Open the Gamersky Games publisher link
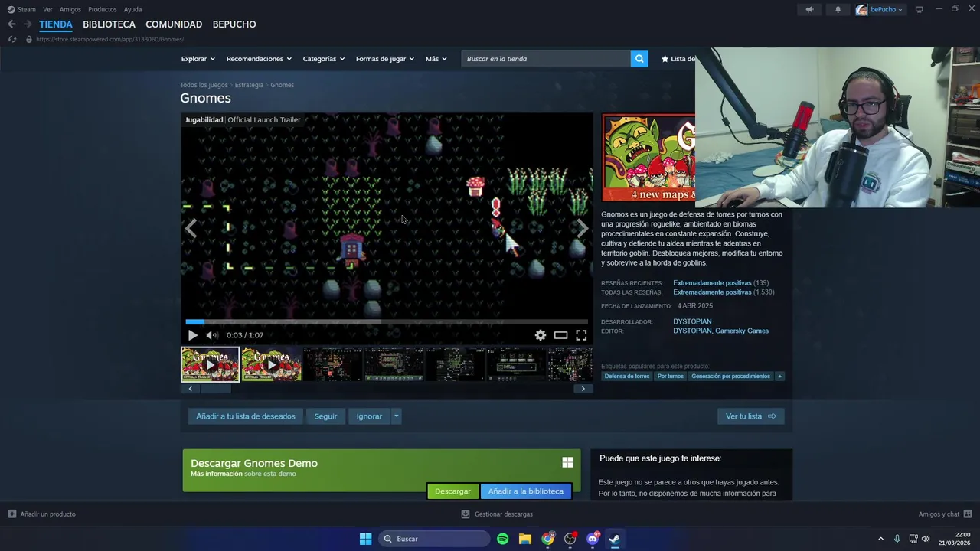 click(742, 331)
